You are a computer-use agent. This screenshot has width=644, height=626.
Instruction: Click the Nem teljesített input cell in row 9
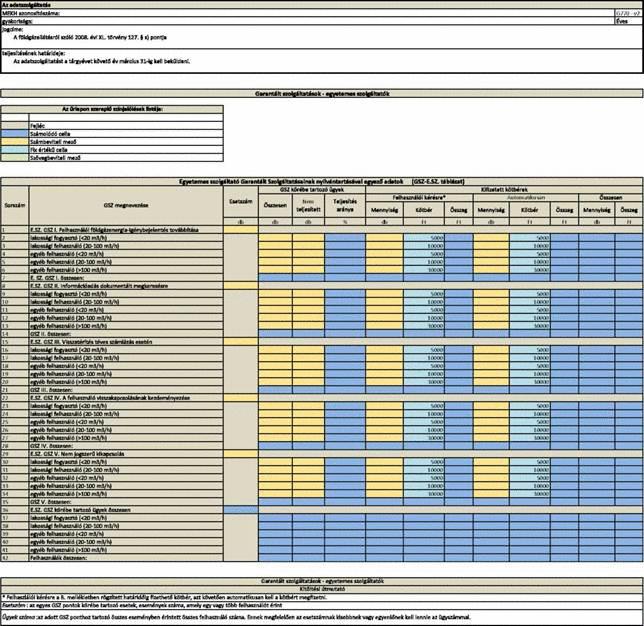(x=308, y=294)
